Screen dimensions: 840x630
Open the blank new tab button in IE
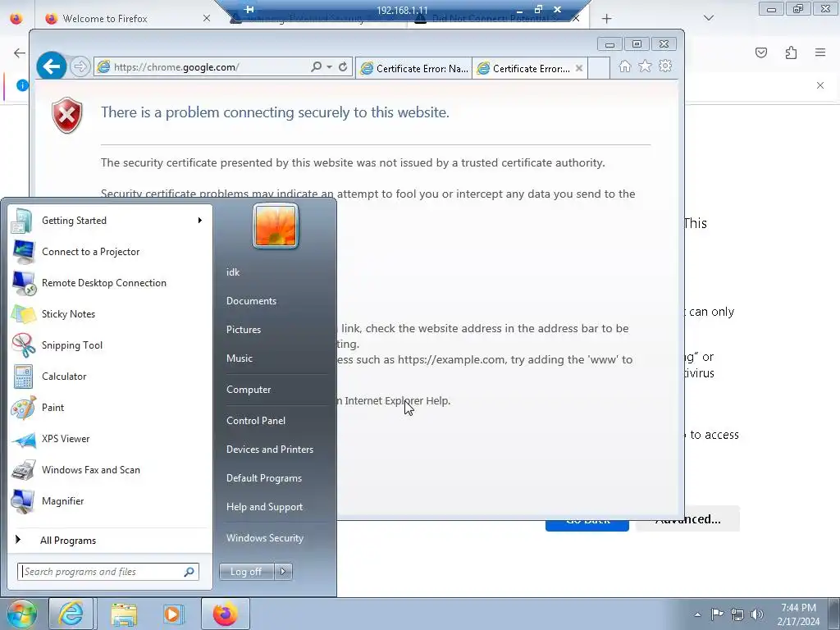[599, 69]
